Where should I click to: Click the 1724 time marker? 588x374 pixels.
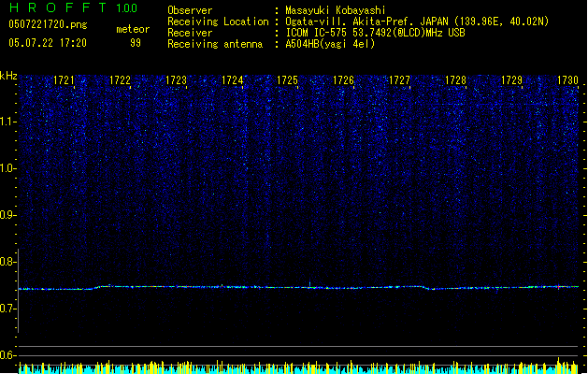click(232, 80)
